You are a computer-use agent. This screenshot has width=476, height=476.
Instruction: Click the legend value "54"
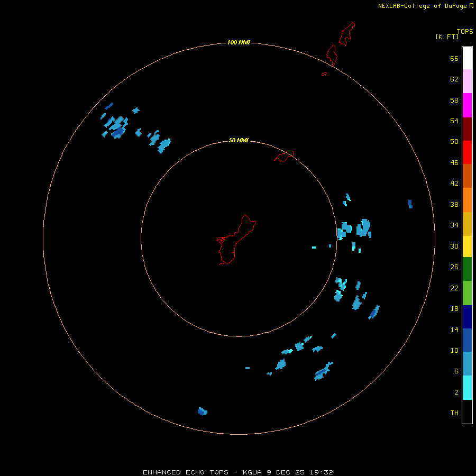(x=454, y=121)
